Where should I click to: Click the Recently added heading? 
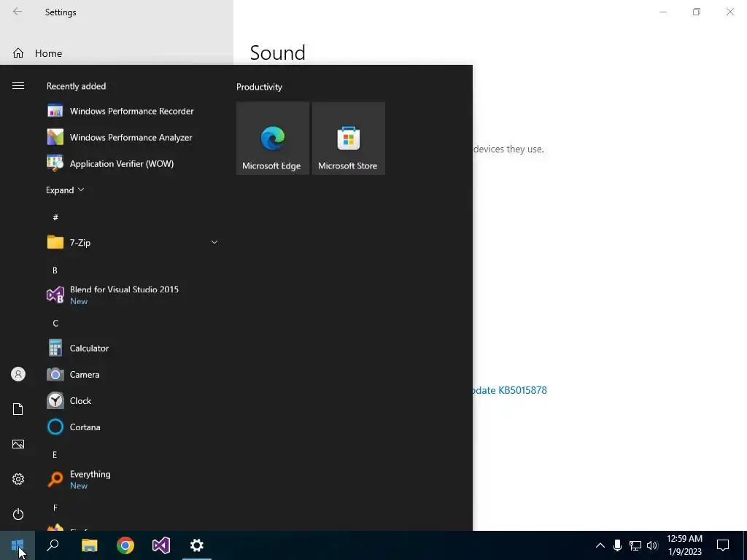pyautogui.click(x=76, y=86)
